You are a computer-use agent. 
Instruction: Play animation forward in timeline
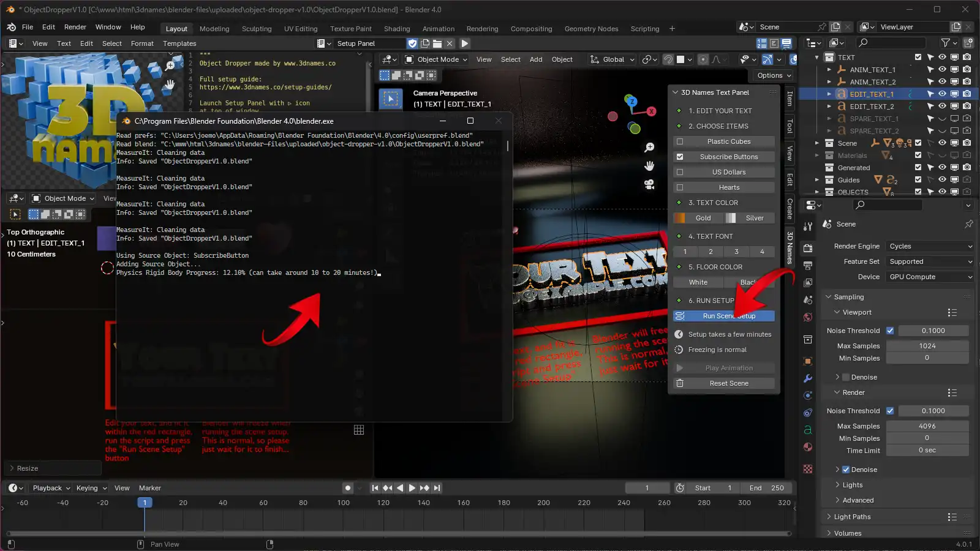(x=412, y=488)
